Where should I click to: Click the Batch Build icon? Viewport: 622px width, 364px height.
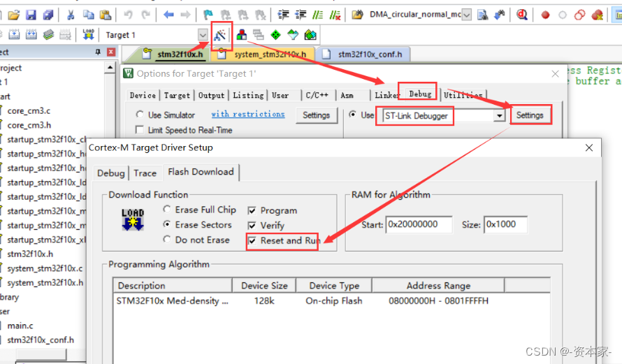click(x=48, y=35)
